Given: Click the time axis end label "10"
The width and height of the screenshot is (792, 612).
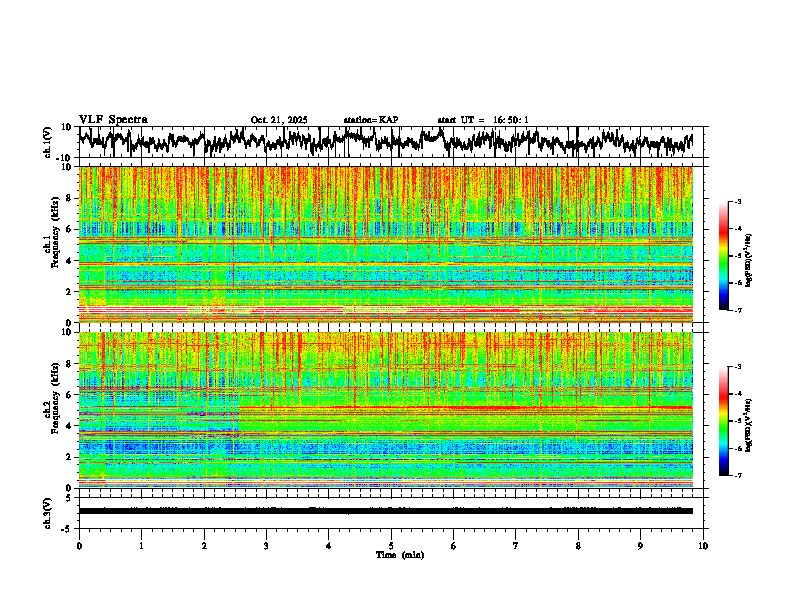Looking at the screenshot, I should (x=703, y=546).
